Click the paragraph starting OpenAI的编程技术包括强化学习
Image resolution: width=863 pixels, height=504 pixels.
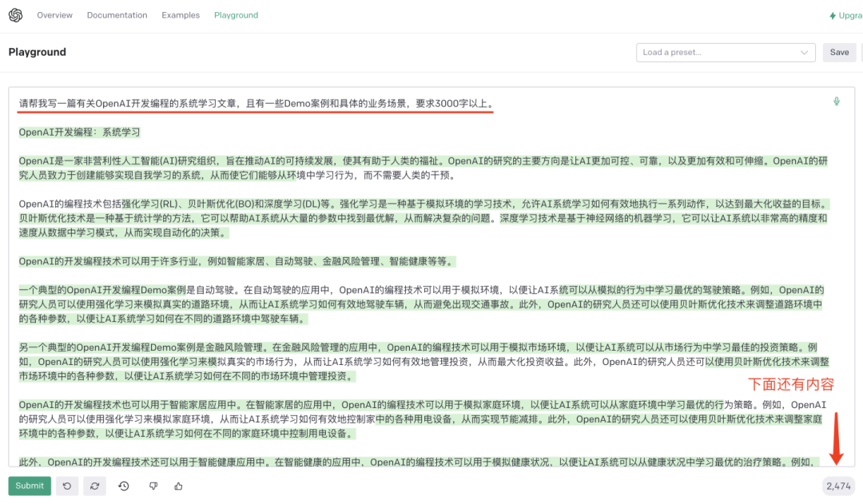(424, 218)
